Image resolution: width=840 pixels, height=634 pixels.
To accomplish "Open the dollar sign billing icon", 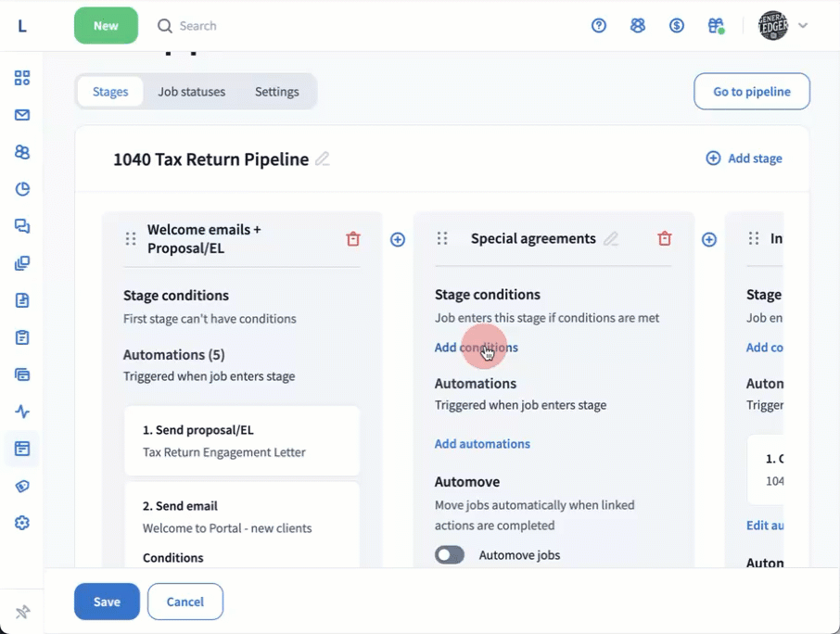I will [x=677, y=26].
